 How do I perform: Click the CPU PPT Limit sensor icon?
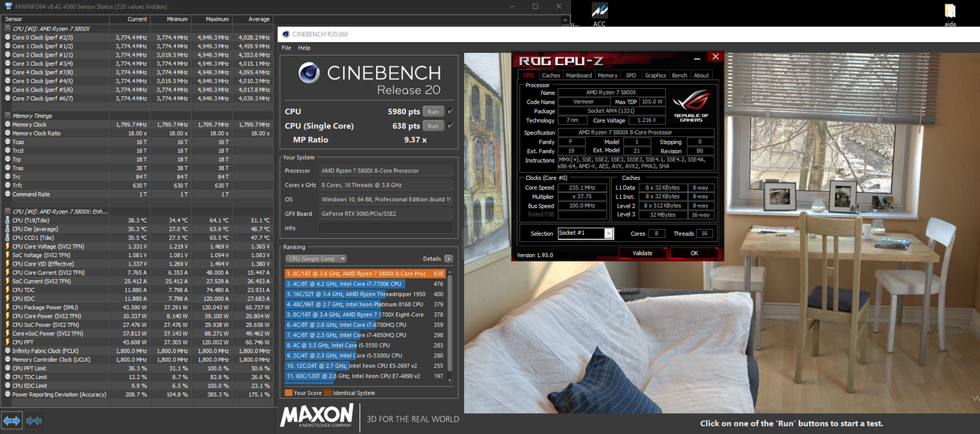(x=8, y=368)
